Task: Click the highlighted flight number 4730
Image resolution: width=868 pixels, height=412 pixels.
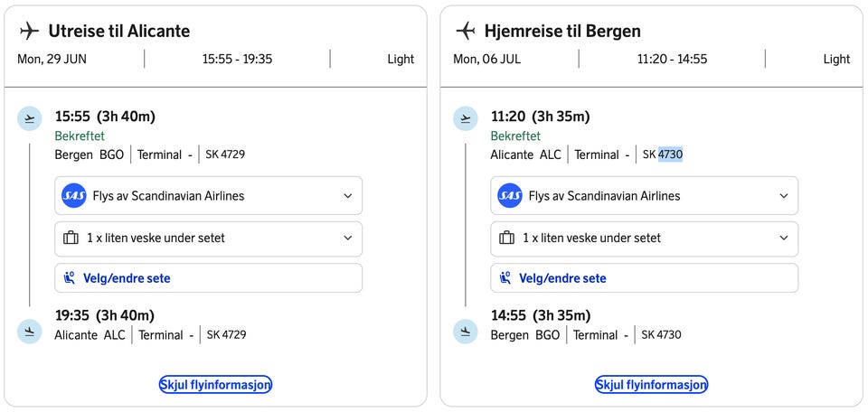Action: pyautogui.click(x=670, y=154)
